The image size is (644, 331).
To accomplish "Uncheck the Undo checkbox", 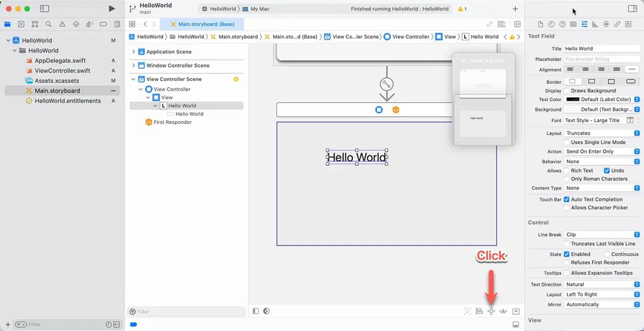I will pos(607,171).
